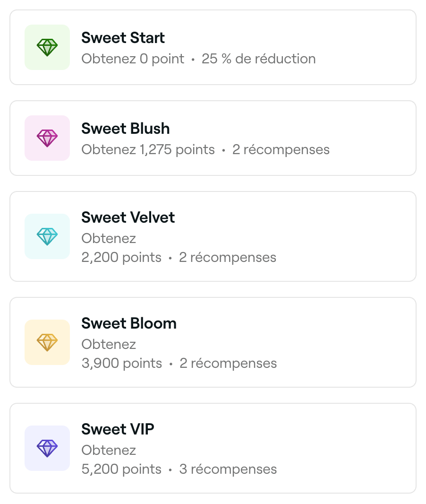The image size is (426, 504).
Task: Click Obtenez 1,275 points text
Action: [148, 150]
